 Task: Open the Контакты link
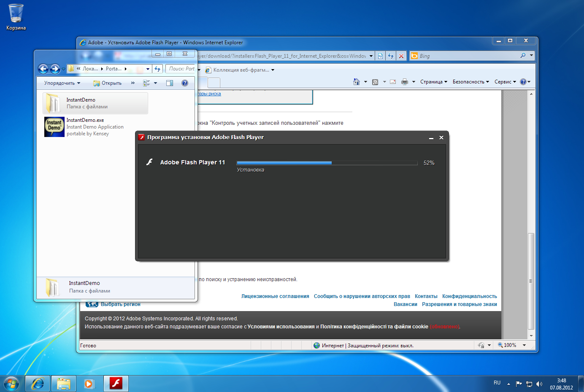426,296
